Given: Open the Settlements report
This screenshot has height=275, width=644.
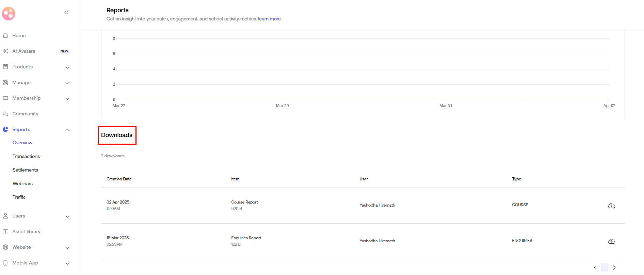Looking at the screenshot, I should pyautogui.click(x=25, y=170).
